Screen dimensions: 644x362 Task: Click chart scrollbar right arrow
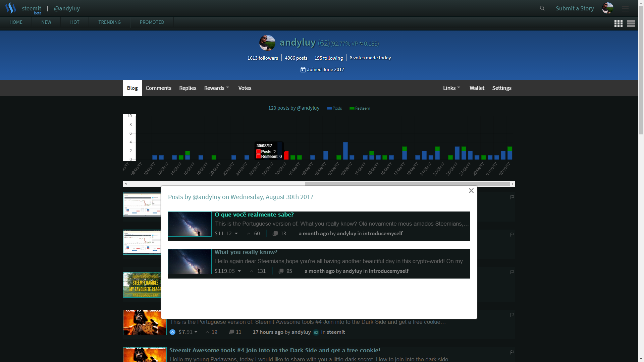coord(513,184)
